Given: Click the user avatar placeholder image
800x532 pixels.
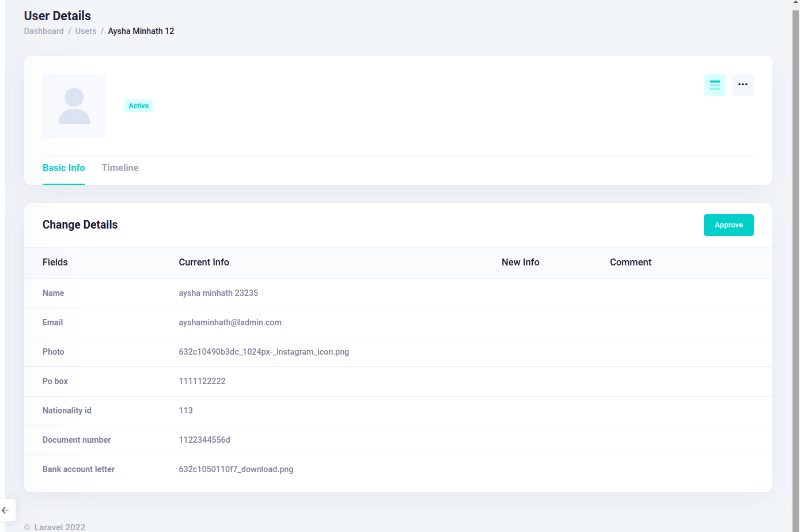Looking at the screenshot, I should [74, 106].
